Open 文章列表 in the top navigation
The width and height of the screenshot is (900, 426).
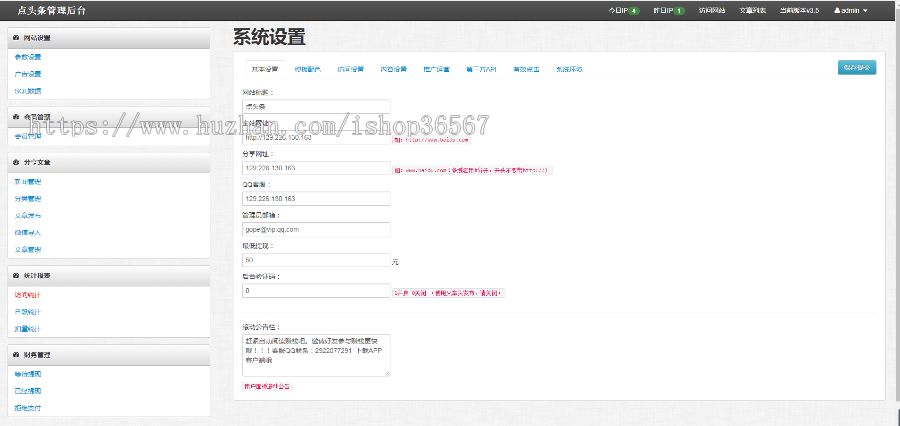pos(753,10)
